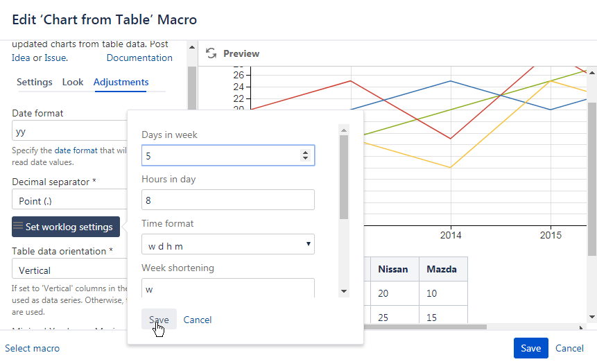
Task: Increase Days in week with up arrow
Action: (305, 153)
